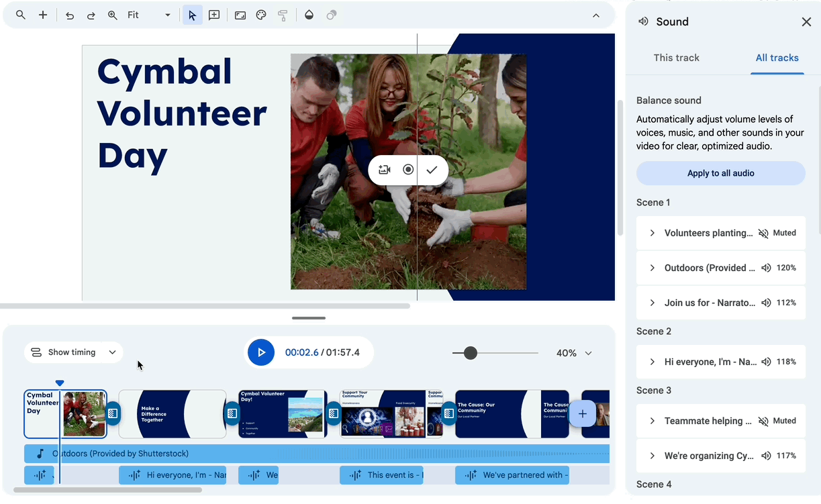Collapse the toolbar with the up chevron

point(595,15)
